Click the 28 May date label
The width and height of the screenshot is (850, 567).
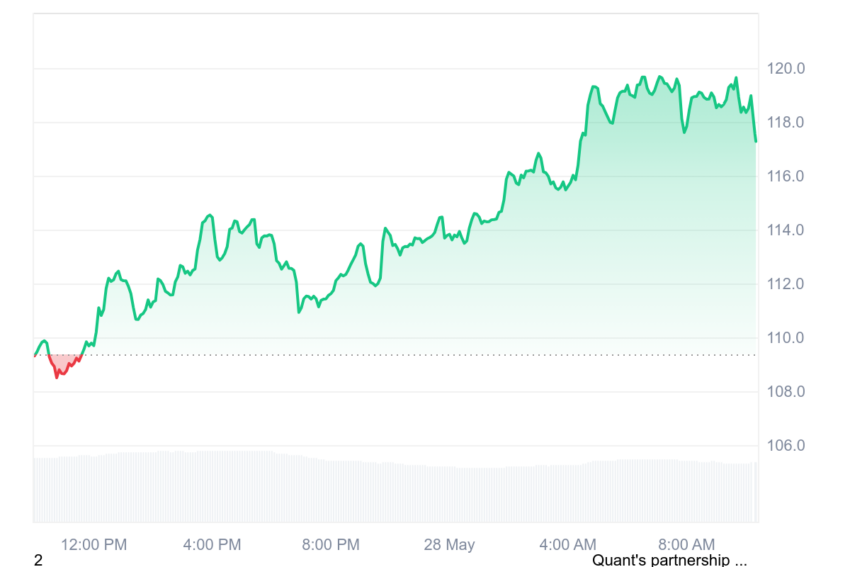pyautogui.click(x=449, y=544)
